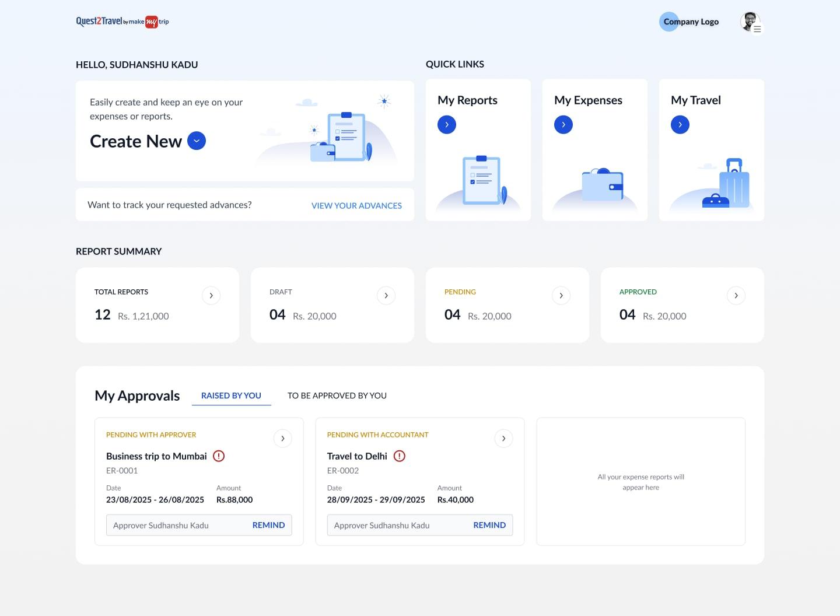
Task: Click the My Expenses quick link title
Action: 588,100
